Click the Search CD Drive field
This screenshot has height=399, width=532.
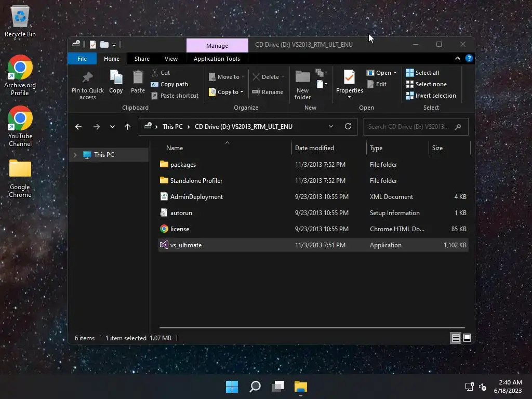pyautogui.click(x=416, y=127)
